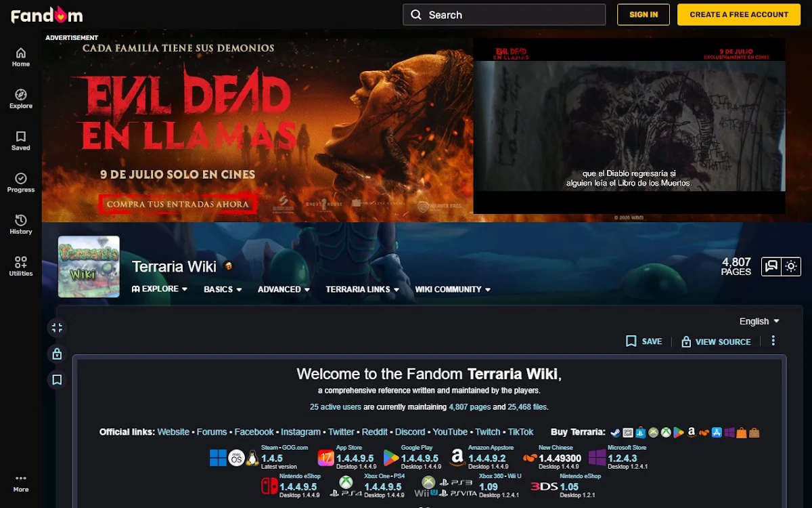Open Home in the Fandom sidebar
The image size is (812, 508).
21,58
